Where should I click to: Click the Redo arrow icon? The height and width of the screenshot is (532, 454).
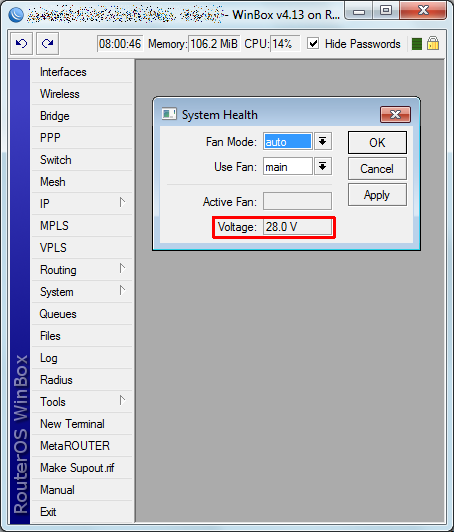(x=48, y=43)
